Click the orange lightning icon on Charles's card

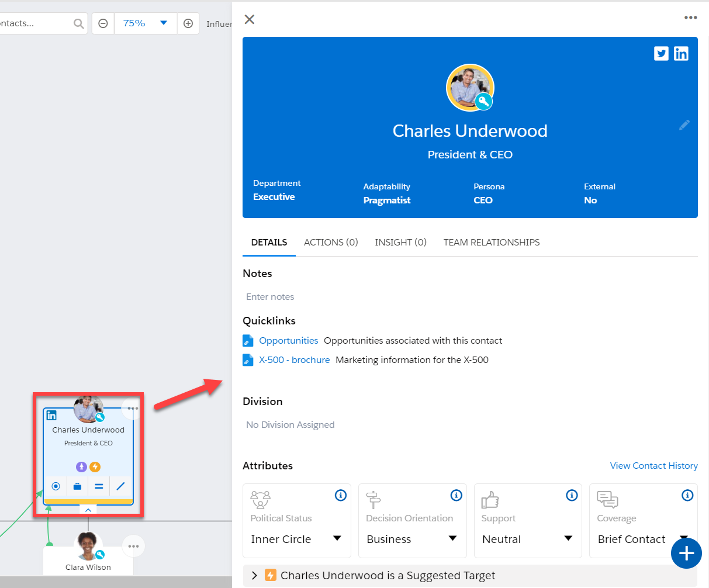pyautogui.click(x=95, y=467)
